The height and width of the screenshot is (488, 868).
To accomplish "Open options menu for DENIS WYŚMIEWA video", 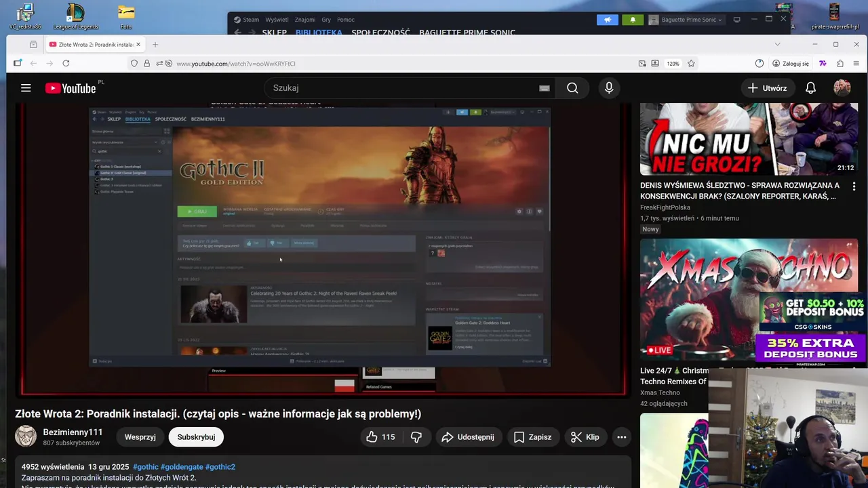I will [x=854, y=186].
